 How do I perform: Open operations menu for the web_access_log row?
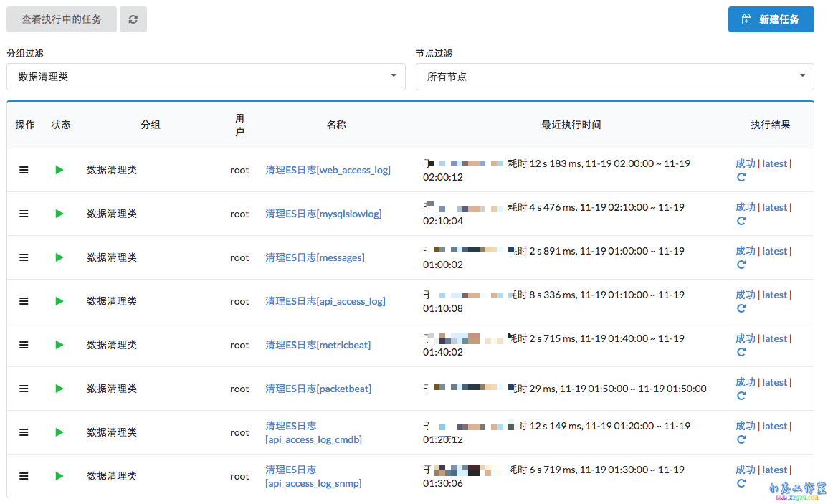tap(24, 170)
